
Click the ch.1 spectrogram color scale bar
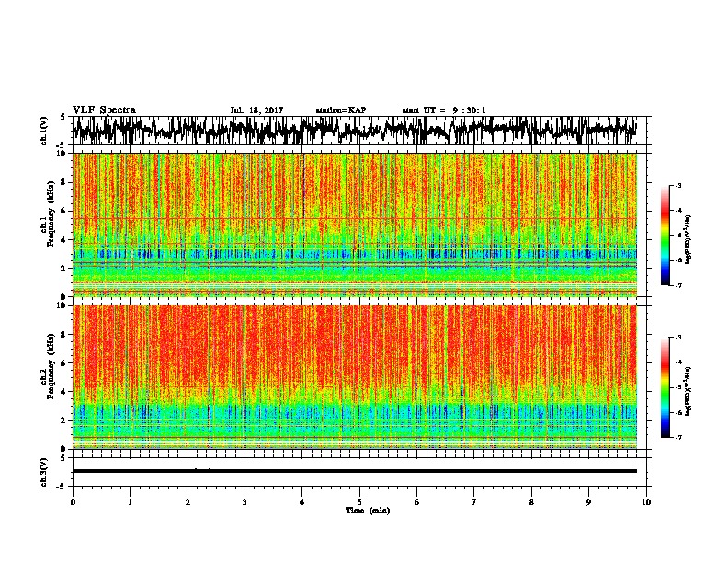[x=665, y=236]
